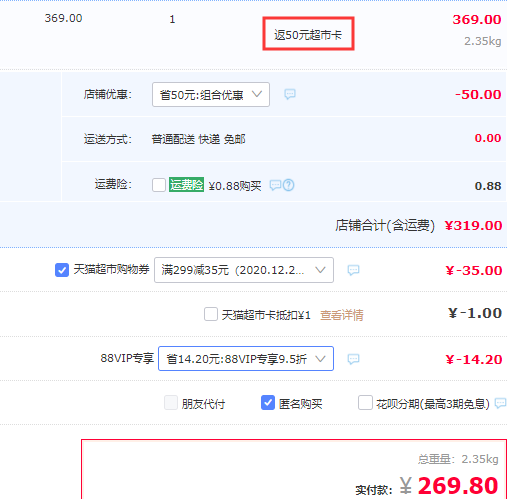Click the 普通配送 快递 免邮 shipping text
Image resolution: width=514 pixels, height=499 pixels.
[198, 139]
